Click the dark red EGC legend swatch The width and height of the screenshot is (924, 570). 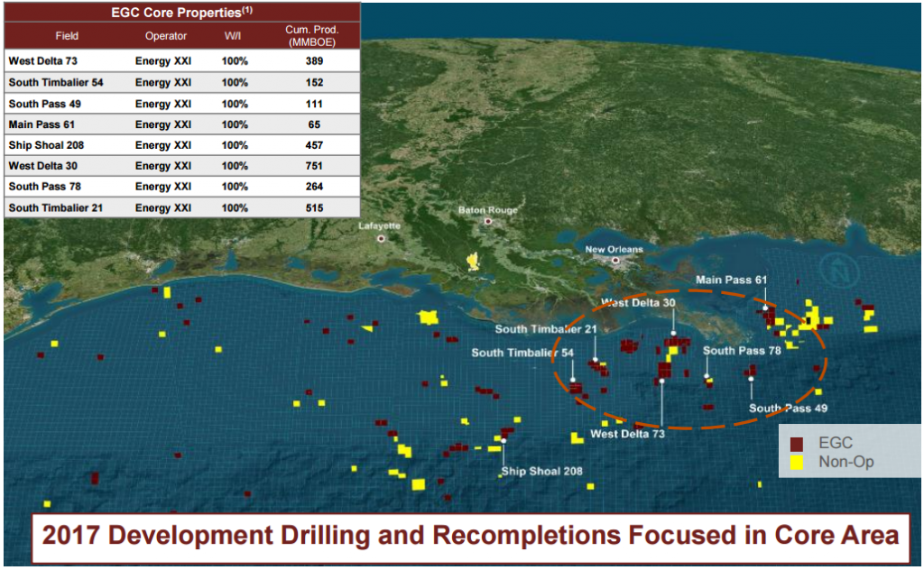(x=797, y=444)
